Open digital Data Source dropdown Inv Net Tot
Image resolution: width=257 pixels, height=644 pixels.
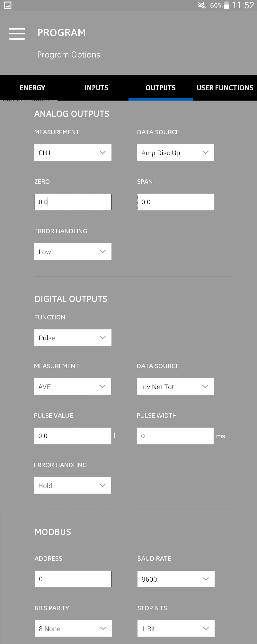coord(175,387)
